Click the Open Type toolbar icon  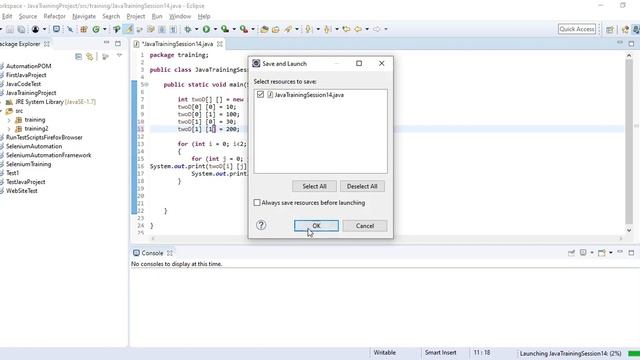coord(264,29)
